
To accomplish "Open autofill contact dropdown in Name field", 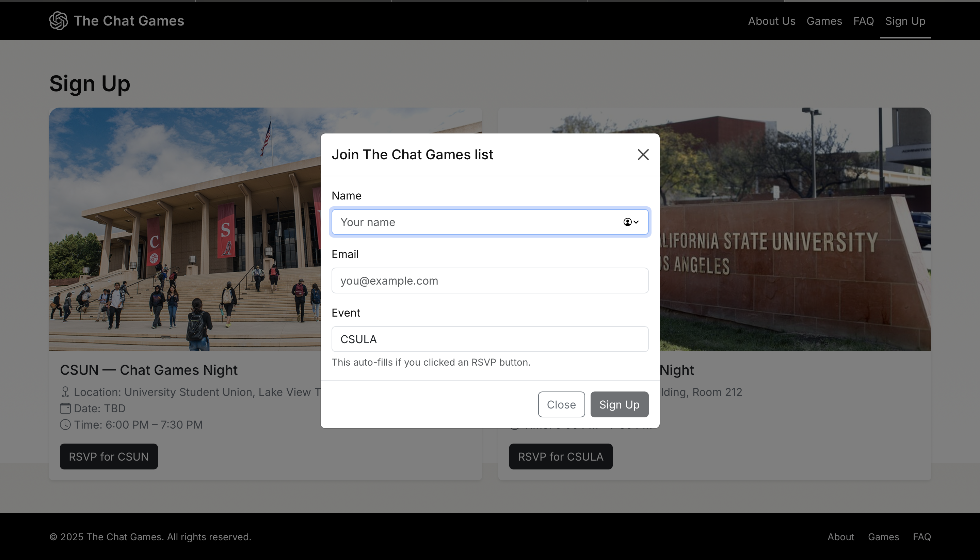I will pyautogui.click(x=631, y=222).
